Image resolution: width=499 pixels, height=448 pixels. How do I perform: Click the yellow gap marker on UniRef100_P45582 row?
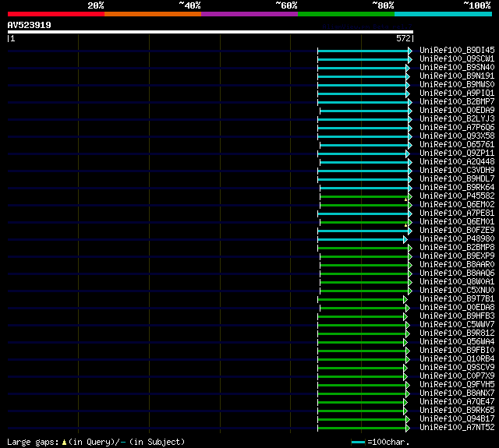click(x=405, y=199)
